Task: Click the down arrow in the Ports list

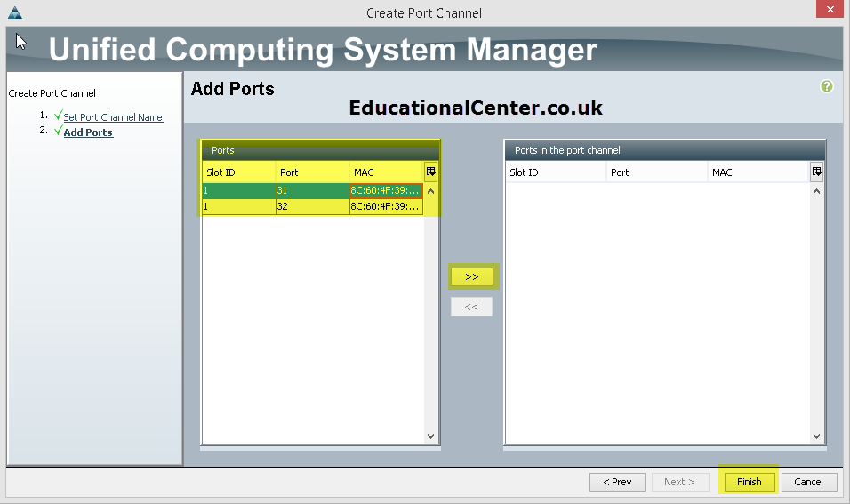Action: (x=431, y=436)
